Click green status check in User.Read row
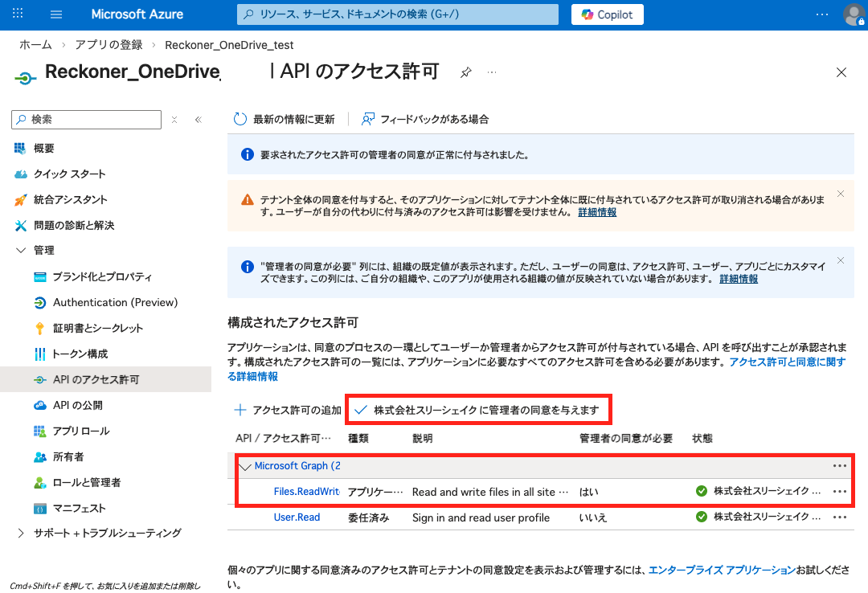The width and height of the screenshot is (868, 593). [702, 517]
